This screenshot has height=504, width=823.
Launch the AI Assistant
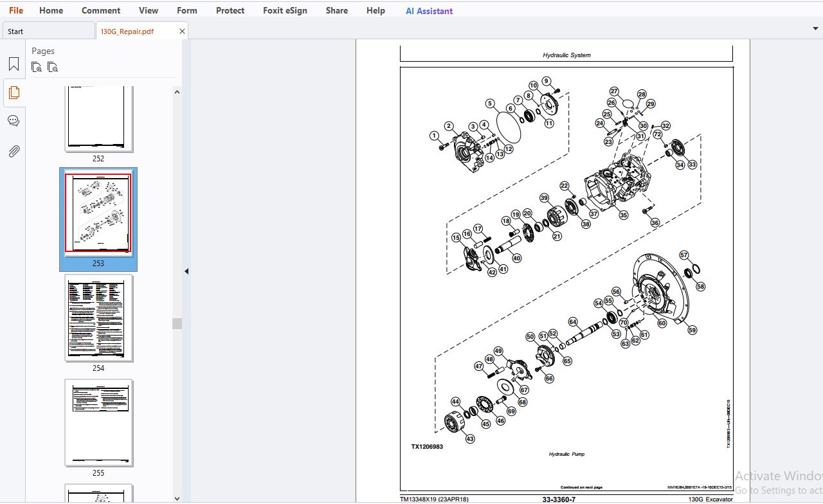pyautogui.click(x=429, y=11)
